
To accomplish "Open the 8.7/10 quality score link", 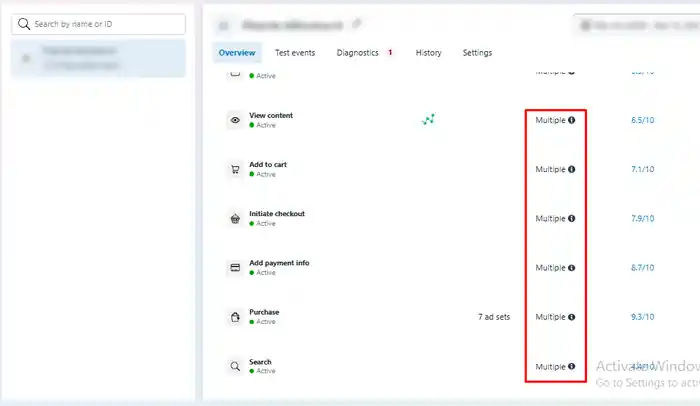I will click(642, 268).
